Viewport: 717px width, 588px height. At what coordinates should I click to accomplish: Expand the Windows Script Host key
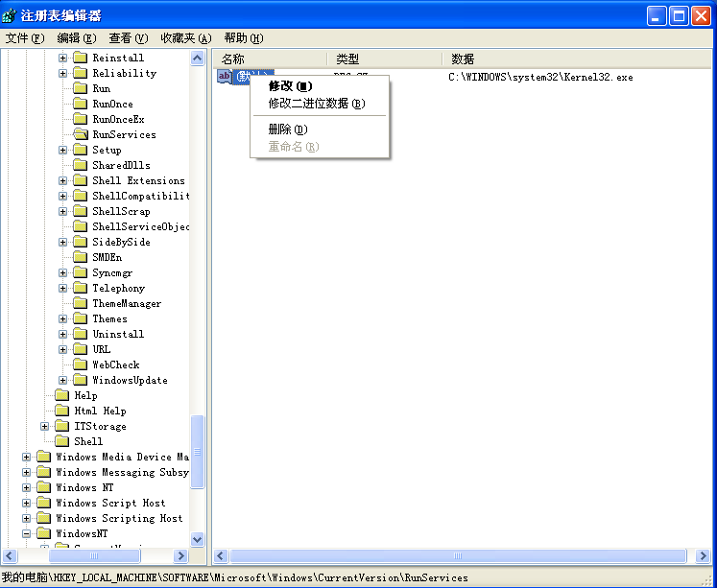26,503
